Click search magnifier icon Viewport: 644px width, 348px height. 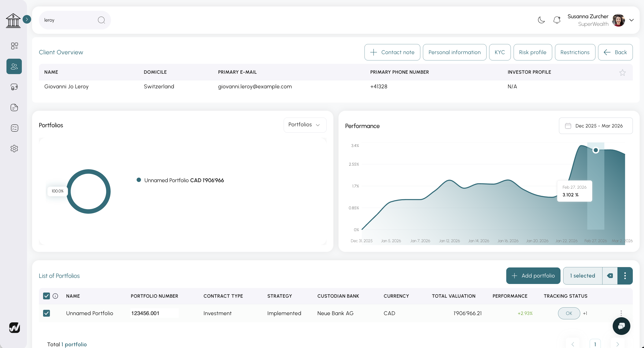tap(101, 20)
